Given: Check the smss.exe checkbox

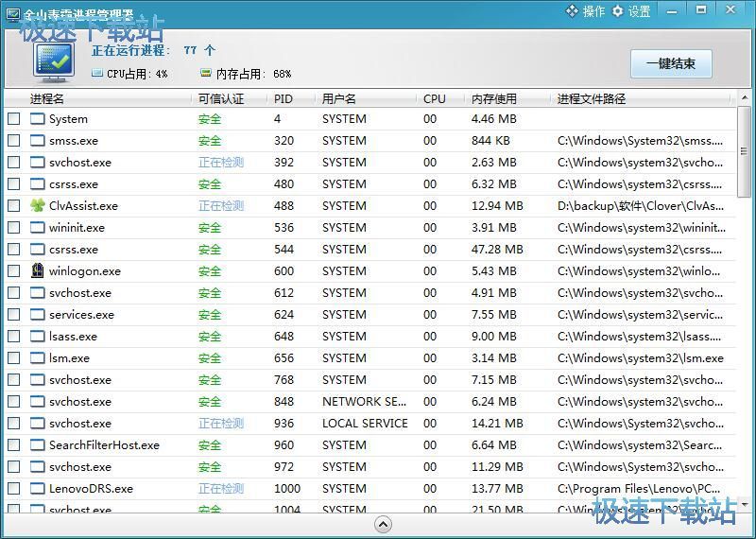Looking at the screenshot, I should [x=14, y=140].
